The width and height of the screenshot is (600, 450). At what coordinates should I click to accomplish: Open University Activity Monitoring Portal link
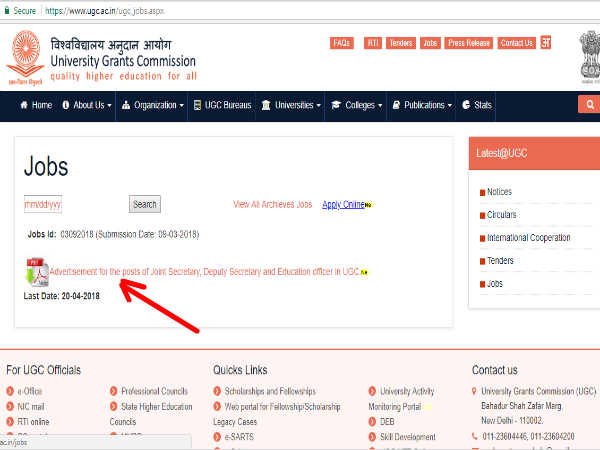[401, 399]
